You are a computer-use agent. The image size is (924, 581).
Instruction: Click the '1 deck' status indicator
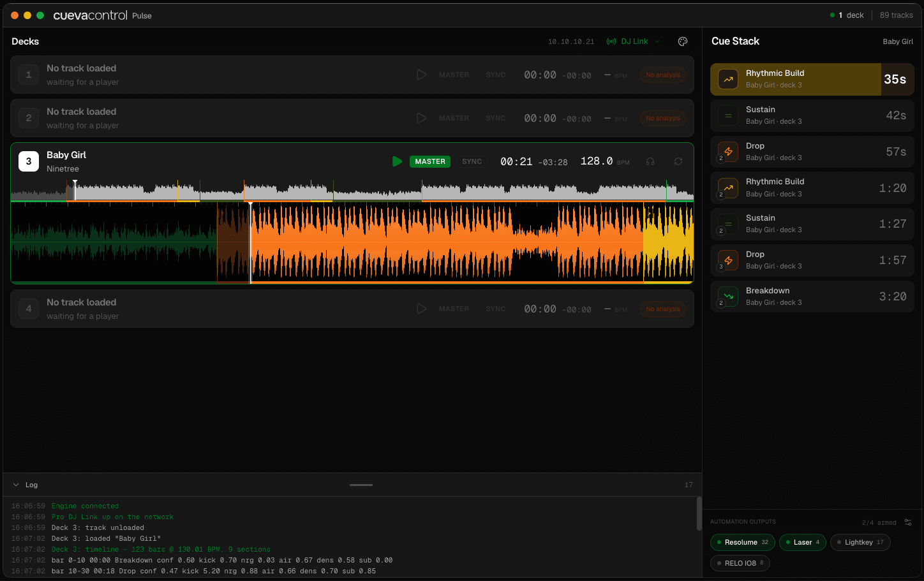[847, 15]
